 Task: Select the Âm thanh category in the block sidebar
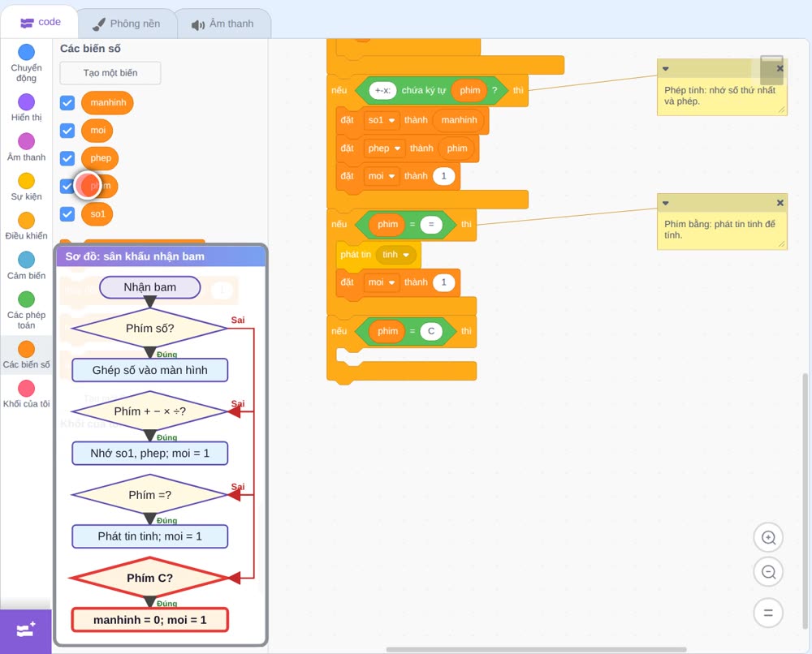26,148
